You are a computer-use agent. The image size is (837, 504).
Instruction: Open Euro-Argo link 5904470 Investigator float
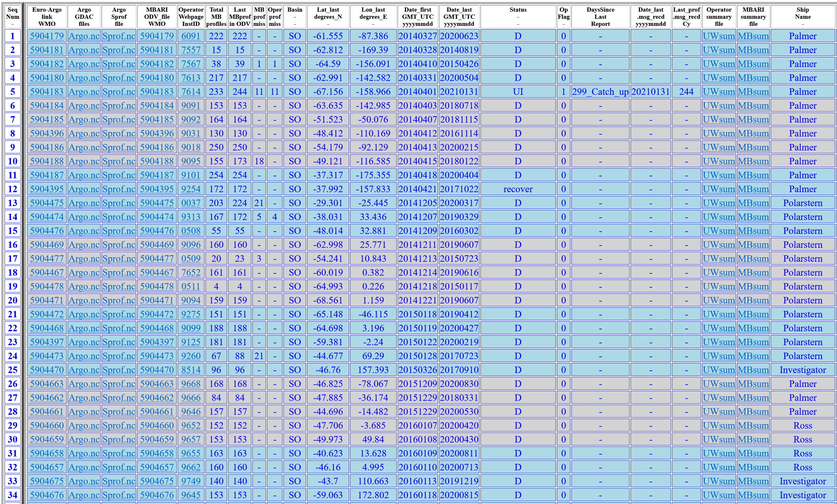(47, 370)
